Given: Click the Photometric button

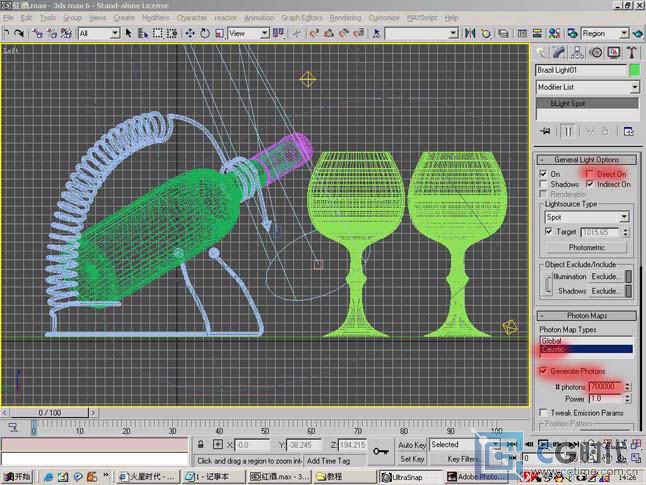Looking at the screenshot, I should tap(586, 247).
